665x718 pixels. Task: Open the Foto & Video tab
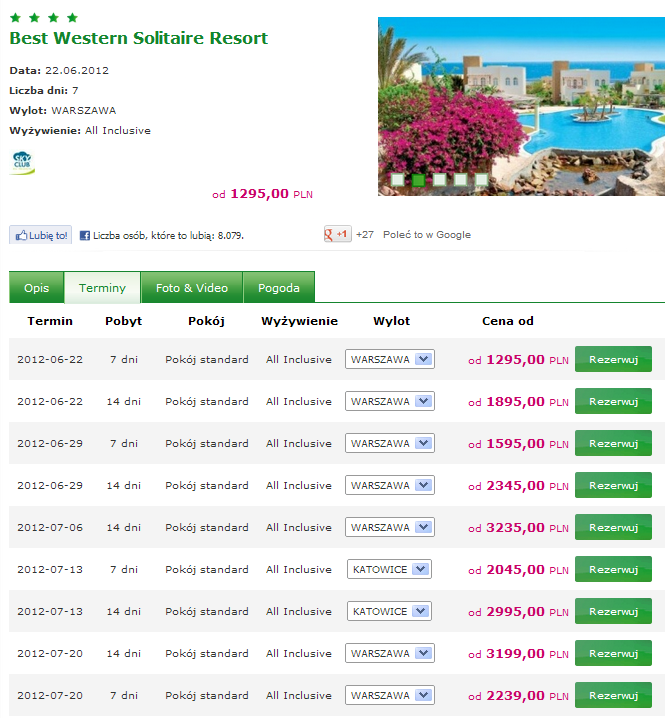point(192,288)
